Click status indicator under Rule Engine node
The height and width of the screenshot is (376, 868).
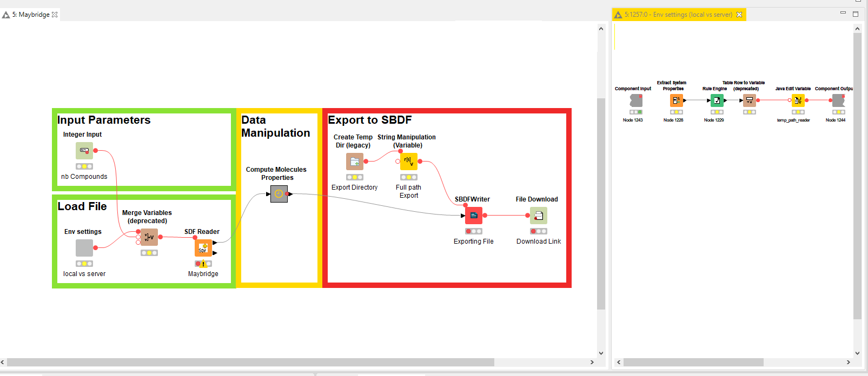717,112
